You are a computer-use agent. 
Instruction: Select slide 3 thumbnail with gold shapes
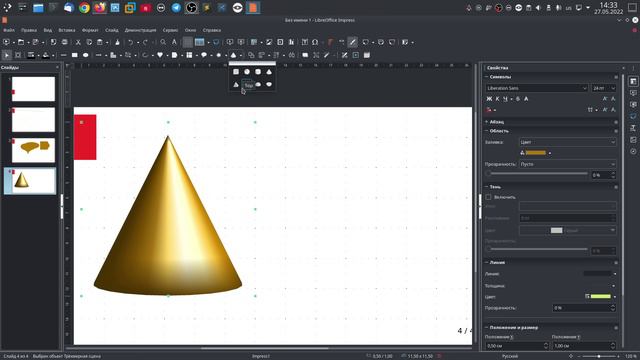pos(33,150)
